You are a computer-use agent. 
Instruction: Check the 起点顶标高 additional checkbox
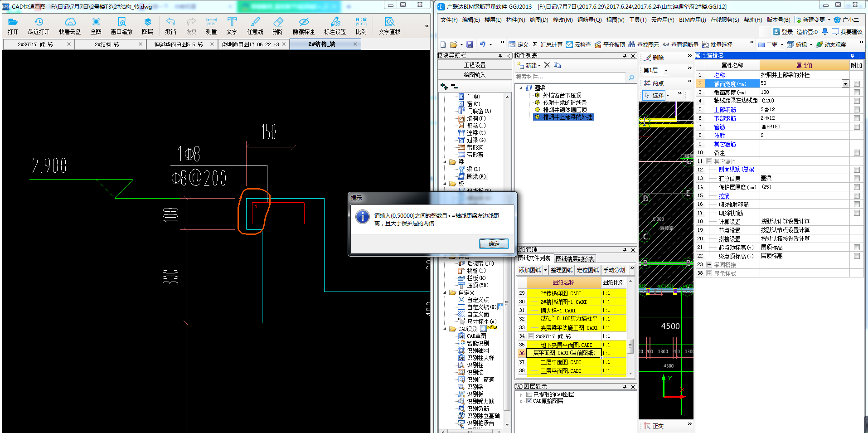[857, 248]
